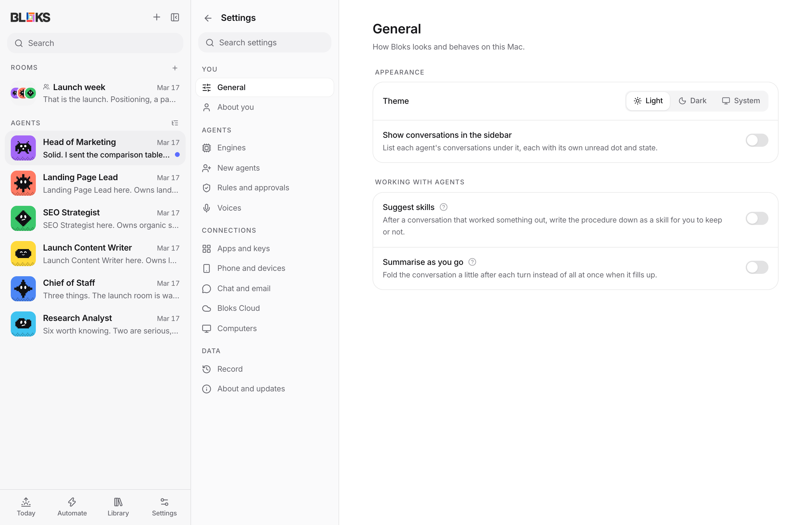Click the Summarise as you go help icon
Screen dimensions: 812x525
(472, 262)
